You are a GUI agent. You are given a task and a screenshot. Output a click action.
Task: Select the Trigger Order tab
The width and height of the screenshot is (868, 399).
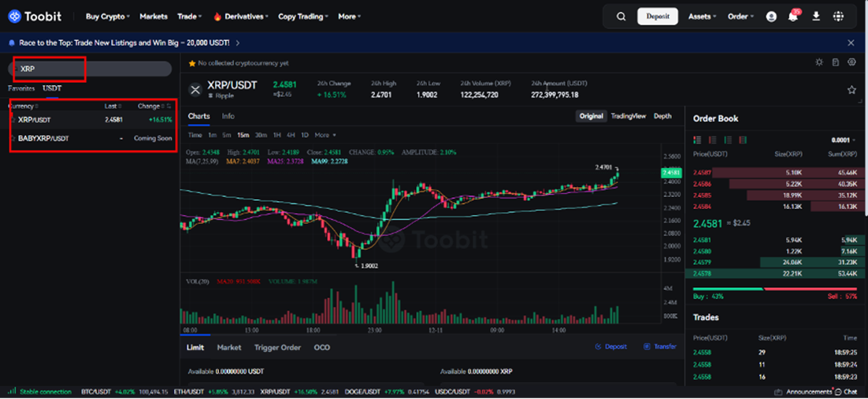point(277,348)
